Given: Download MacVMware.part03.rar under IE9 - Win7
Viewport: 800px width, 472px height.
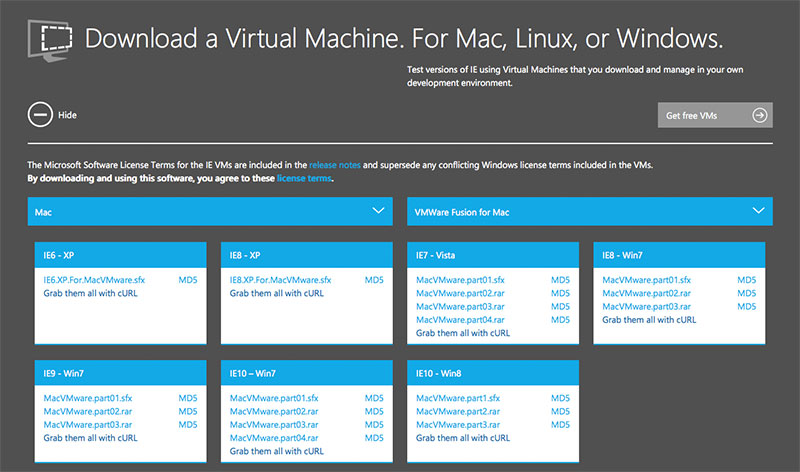Looking at the screenshot, I should [x=88, y=425].
